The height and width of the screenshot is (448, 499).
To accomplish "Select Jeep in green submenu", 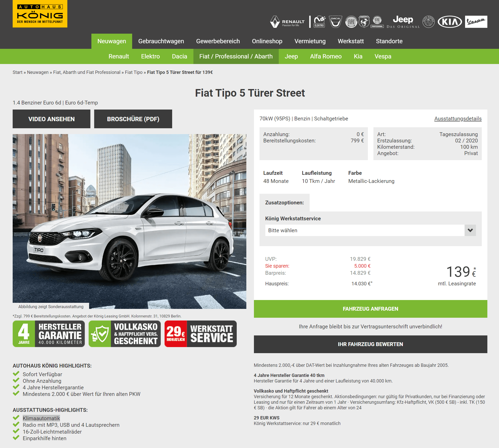I will 291,56.
